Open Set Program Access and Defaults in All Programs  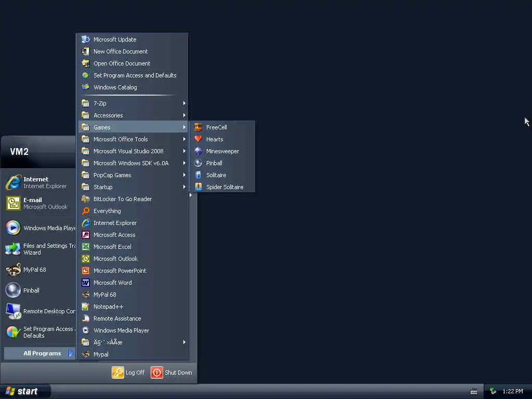133,75
